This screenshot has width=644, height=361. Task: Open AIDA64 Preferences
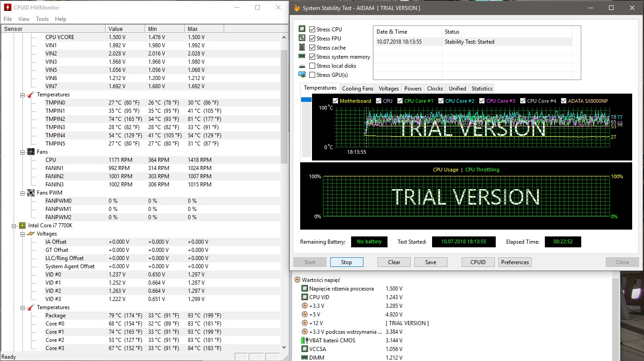(515, 262)
